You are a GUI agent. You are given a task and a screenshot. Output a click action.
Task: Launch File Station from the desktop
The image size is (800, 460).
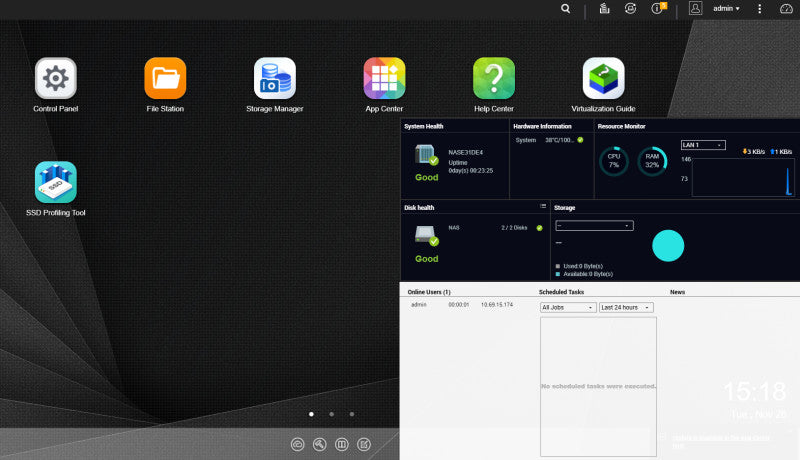click(x=165, y=79)
